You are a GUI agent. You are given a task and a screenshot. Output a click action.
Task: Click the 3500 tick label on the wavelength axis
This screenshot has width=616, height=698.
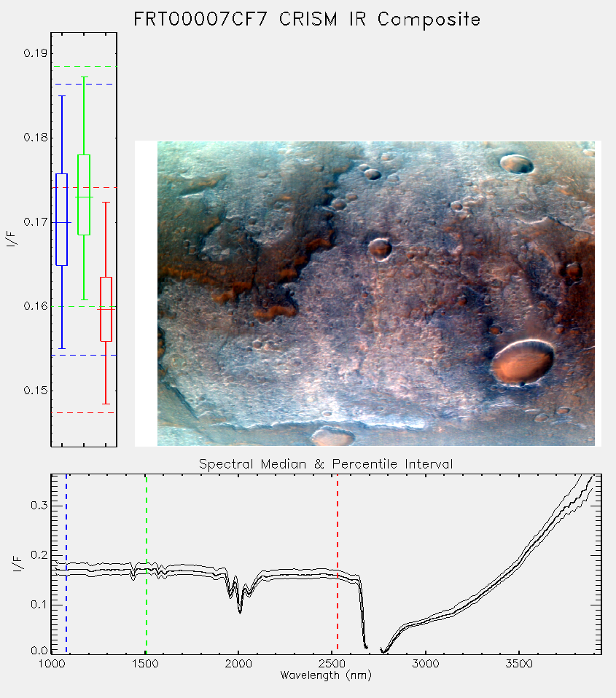point(519,664)
